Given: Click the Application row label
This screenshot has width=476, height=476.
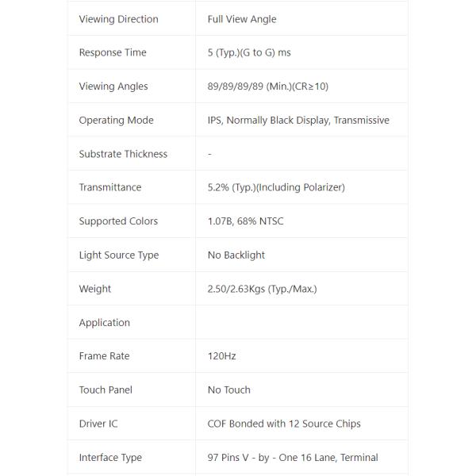Looking at the screenshot, I should 104,322.
